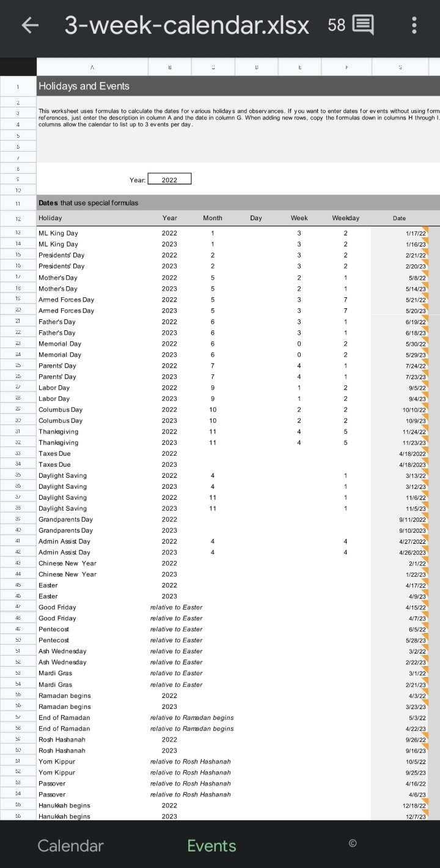Select the Mother's Day cell in row 17
The image size is (440, 868).
tap(92, 277)
